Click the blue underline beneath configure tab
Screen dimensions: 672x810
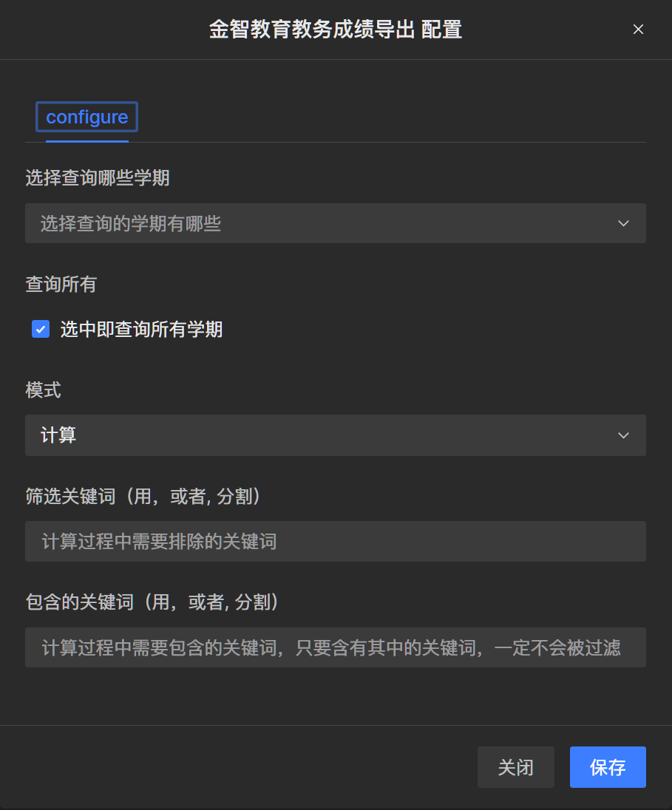click(x=87, y=140)
